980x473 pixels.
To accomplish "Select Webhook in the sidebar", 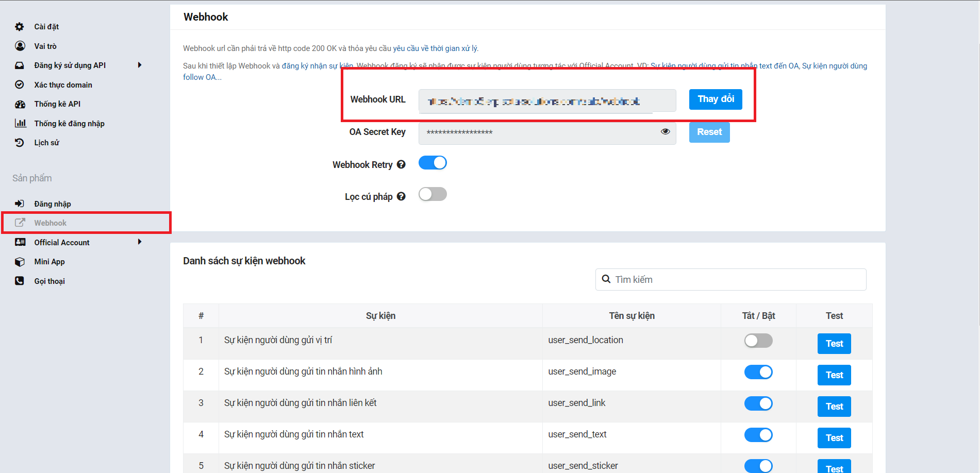I will point(50,223).
